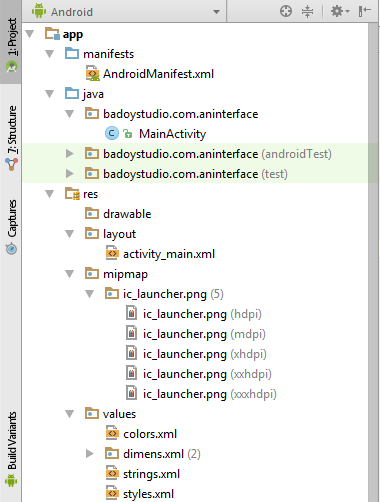
Task: Click the strings.xml file icon
Action: [x=112, y=473]
